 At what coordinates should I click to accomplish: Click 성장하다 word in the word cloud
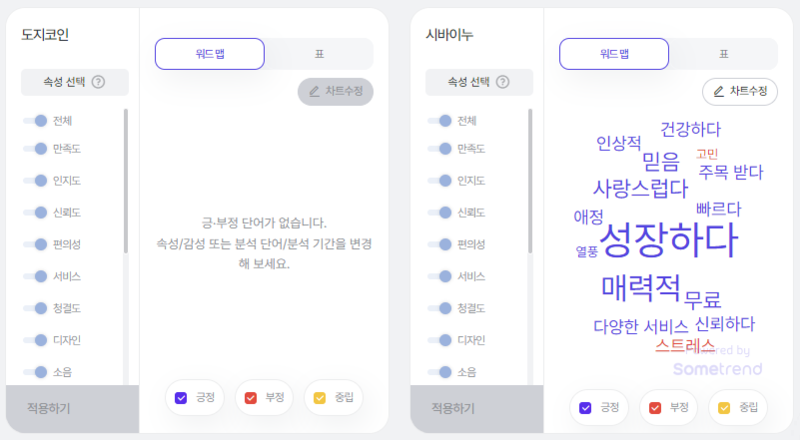669,239
